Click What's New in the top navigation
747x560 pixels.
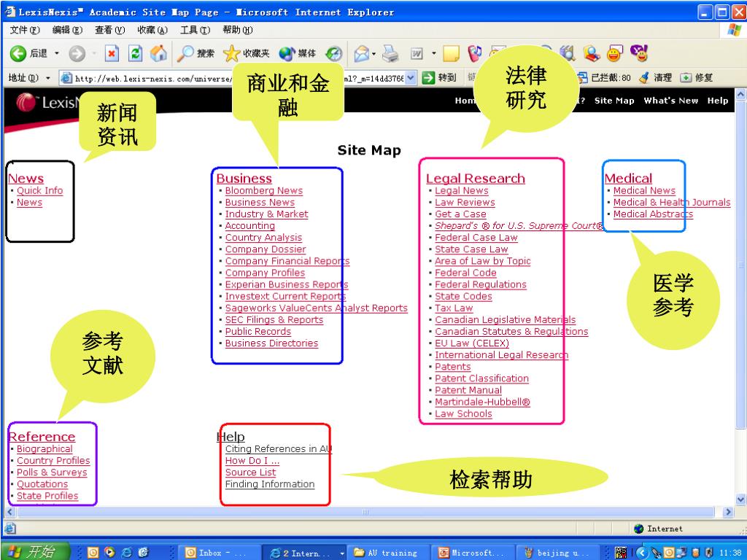671,101
